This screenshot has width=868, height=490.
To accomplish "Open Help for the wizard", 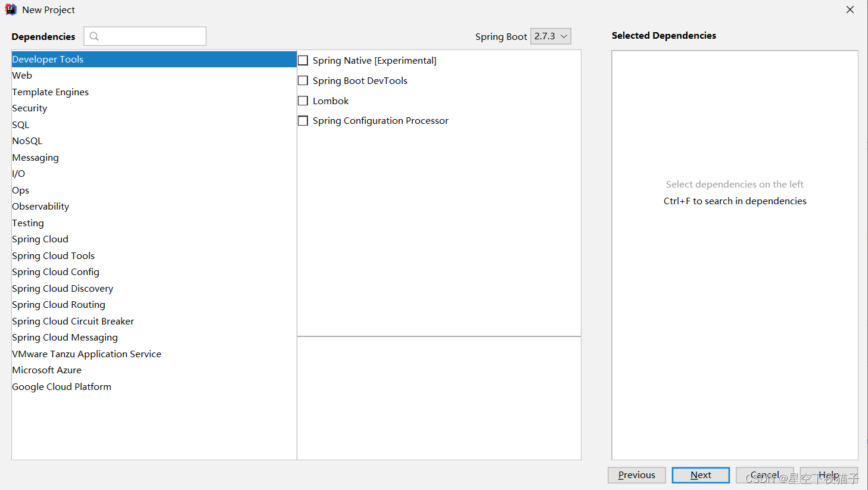I will click(829, 475).
